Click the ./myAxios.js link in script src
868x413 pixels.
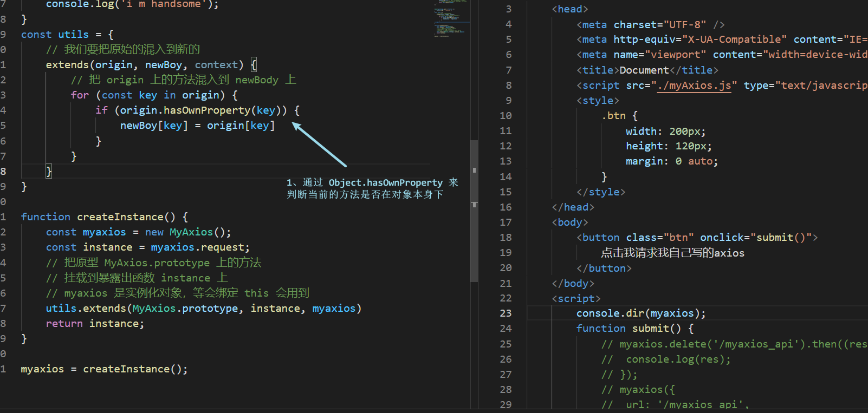(694, 85)
